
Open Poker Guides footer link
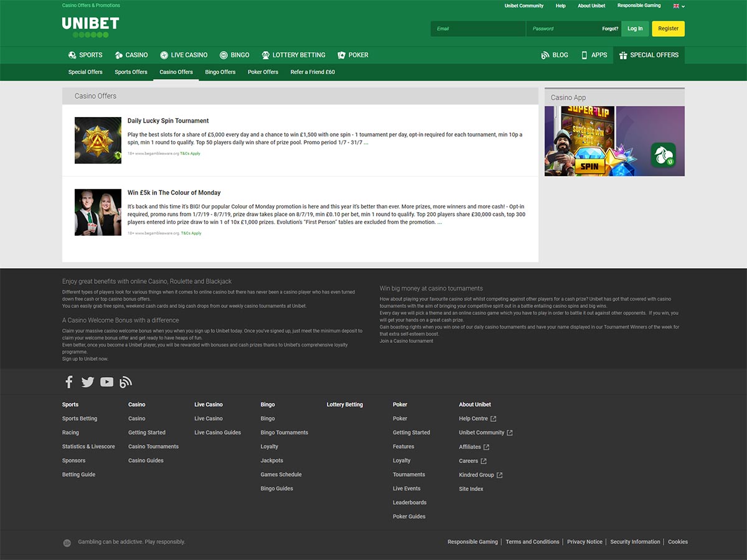[x=409, y=516]
